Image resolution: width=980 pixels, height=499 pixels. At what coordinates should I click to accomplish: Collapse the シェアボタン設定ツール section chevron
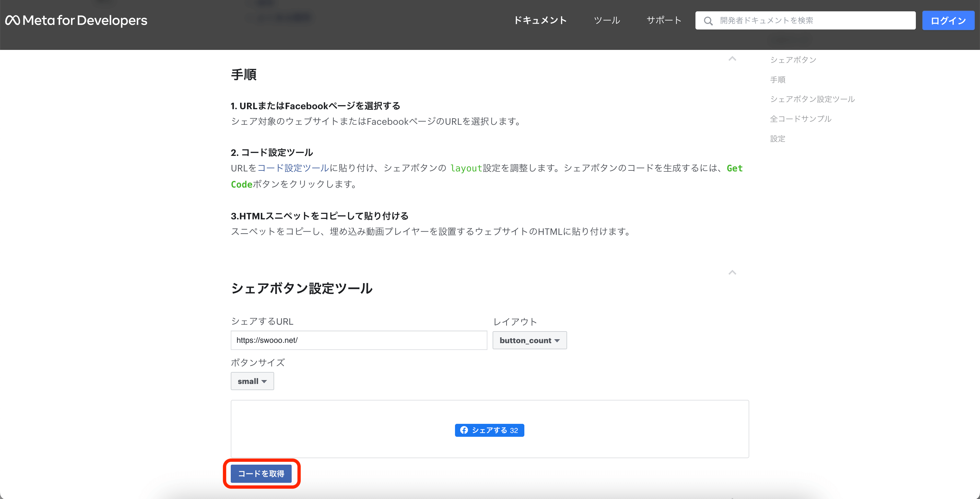point(732,272)
